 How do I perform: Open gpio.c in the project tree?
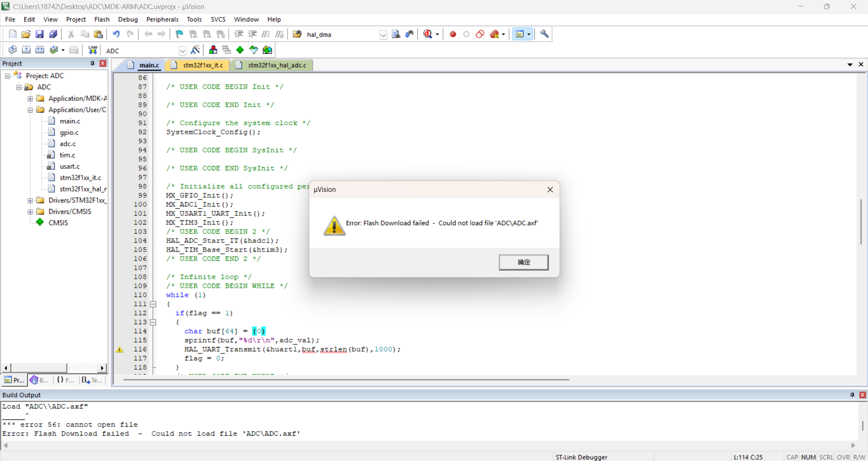(69, 133)
